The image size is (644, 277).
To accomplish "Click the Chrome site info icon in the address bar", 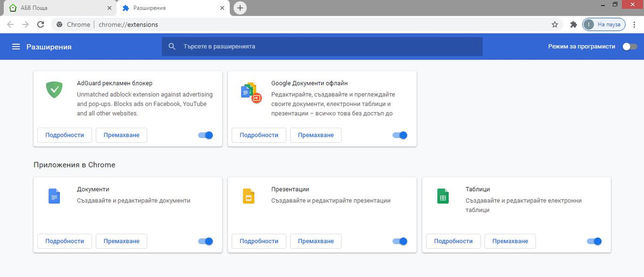I will click(x=60, y=24).
